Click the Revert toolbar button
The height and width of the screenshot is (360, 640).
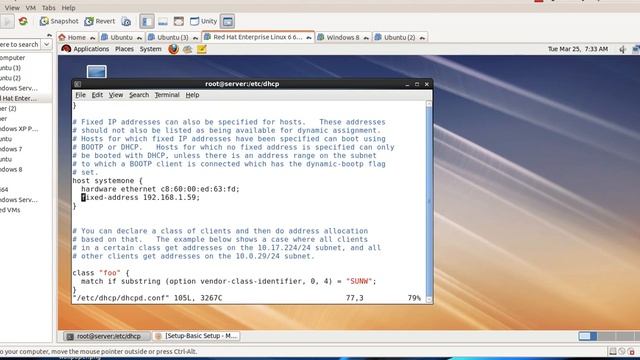tap(100, 21)
